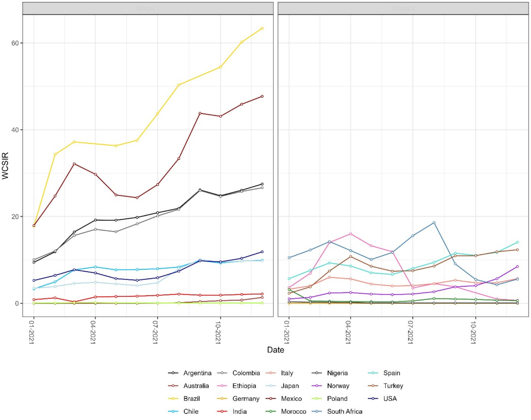
Task: Click the Brazil legend label
Action: (x=192, y=399)
